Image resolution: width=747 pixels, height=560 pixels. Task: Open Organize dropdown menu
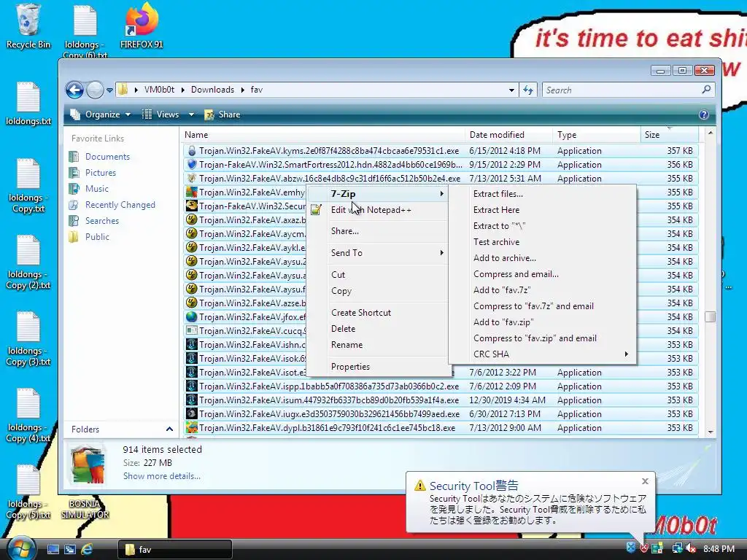click(x=101, y=114)
